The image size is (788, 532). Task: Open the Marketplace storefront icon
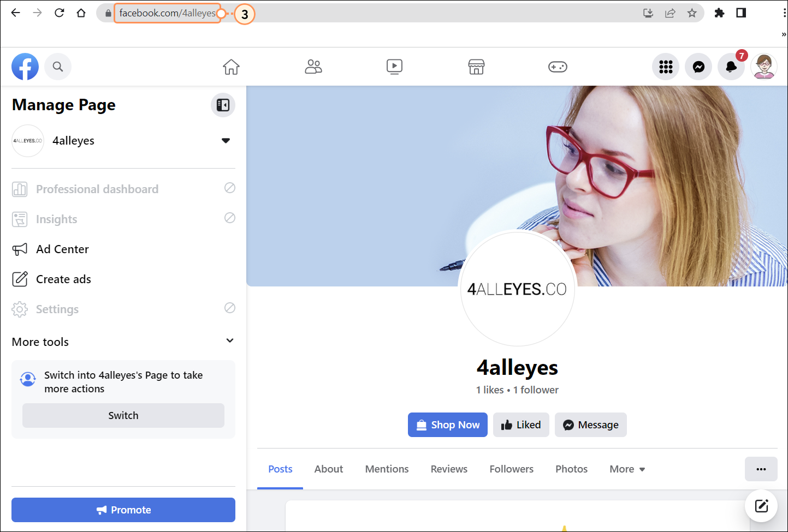[476, 67]
